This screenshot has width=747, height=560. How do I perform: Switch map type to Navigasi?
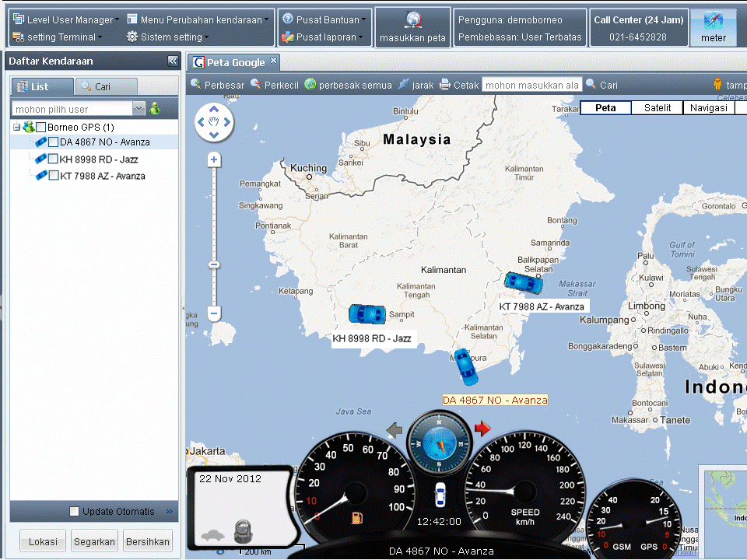pos(709,107)
